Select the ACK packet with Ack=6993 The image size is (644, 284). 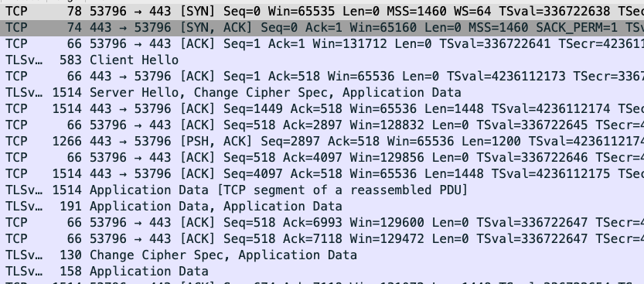tap(322, 222)
